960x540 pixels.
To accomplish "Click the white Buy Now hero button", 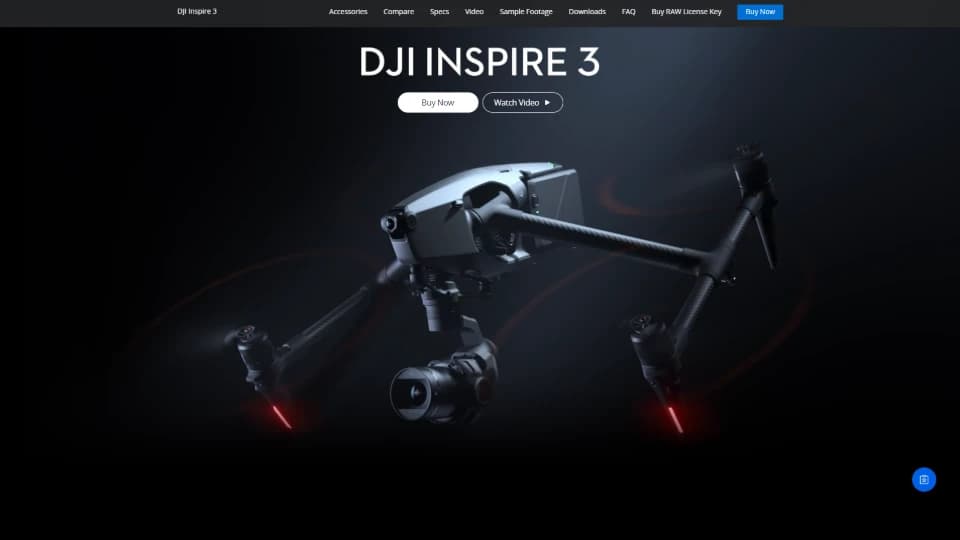I will 438,102.
